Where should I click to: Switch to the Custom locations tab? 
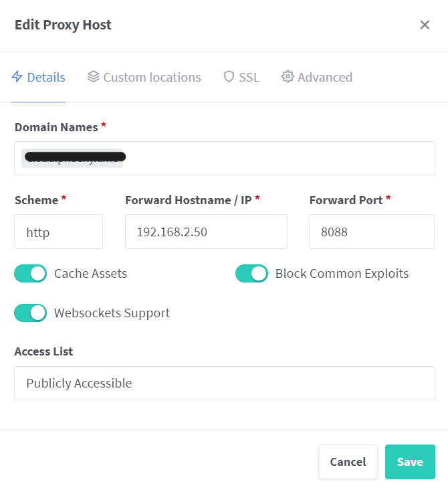144,77
